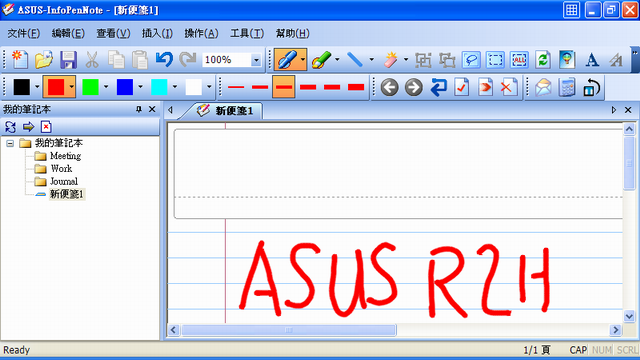Select the blue pen tool
The image size is (640, 360).
(x=287, y=60)
